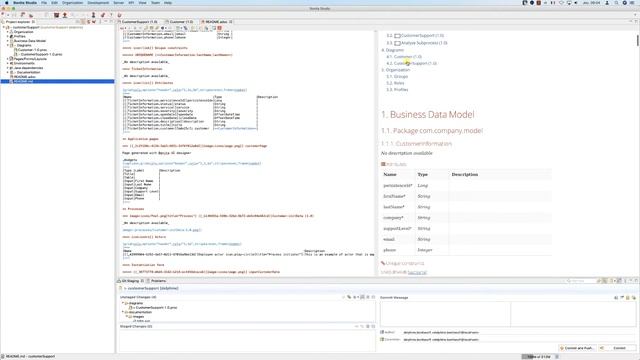Click the Git Staging filter search field
640x360 pixels.
(x=582, y=281)
